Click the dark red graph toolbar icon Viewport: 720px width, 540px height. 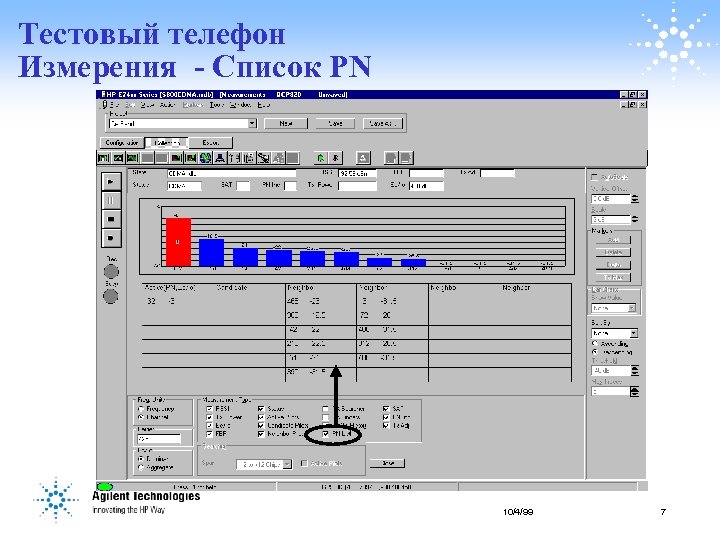pos(176,158)
